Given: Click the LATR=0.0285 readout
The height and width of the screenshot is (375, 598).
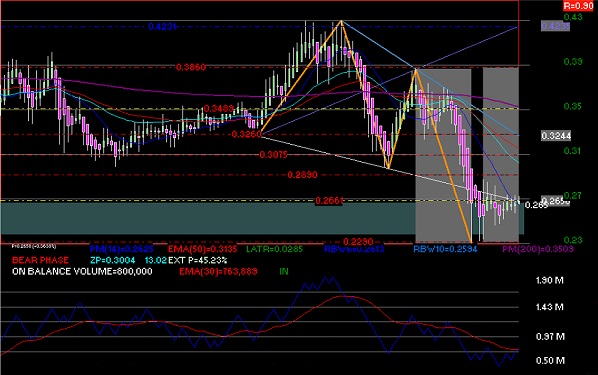Looking at the screenshot, I should (274, 249).
